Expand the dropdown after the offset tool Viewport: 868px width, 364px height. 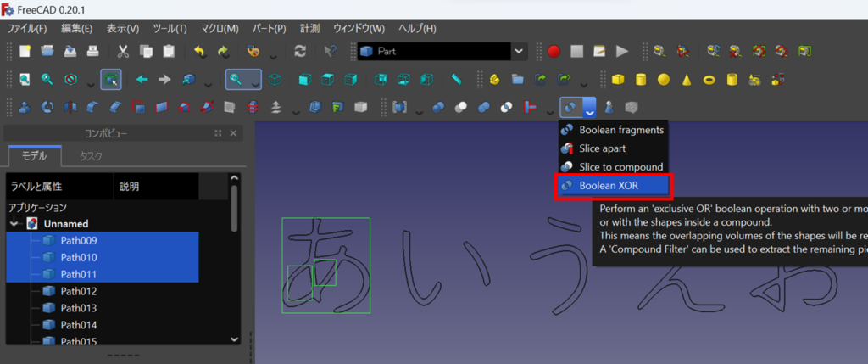[x=296, y=111]
